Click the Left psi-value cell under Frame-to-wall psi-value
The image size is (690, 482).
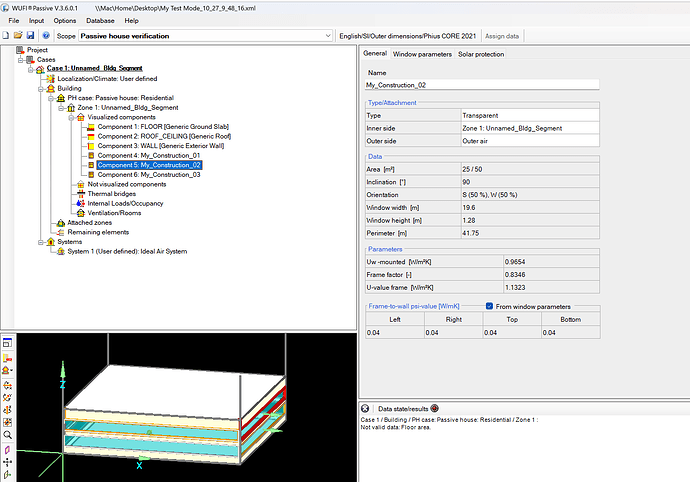pyautogui.click(x=395, y=332)
